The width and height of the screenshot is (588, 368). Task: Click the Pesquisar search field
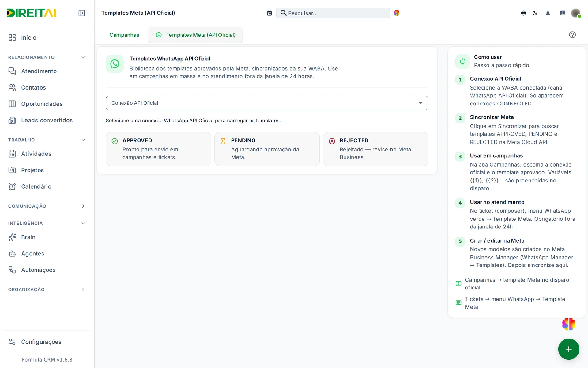pos(333,13)
